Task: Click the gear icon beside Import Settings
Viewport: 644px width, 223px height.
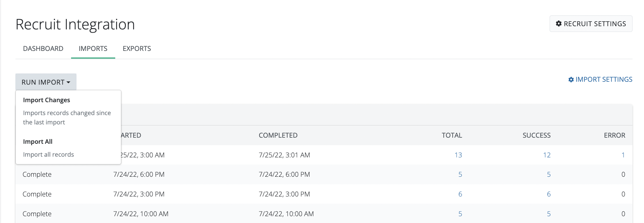Action: point(571,80)
